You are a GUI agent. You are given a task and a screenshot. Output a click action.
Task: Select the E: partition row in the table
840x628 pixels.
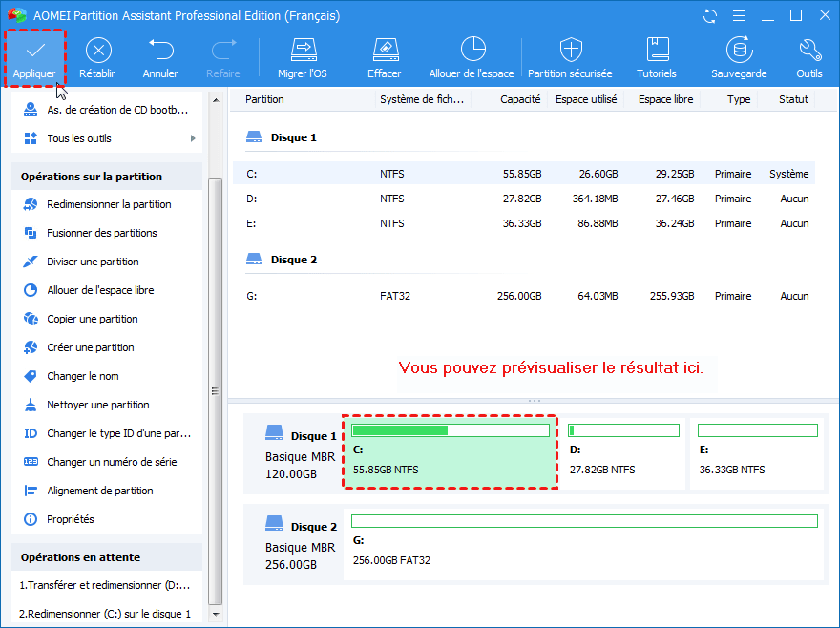524,223
